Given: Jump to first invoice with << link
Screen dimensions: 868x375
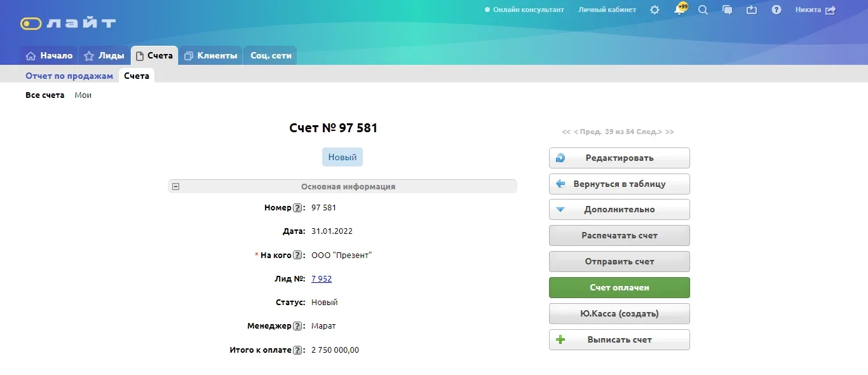Looking at the screenshot, I should click(566, 132).
